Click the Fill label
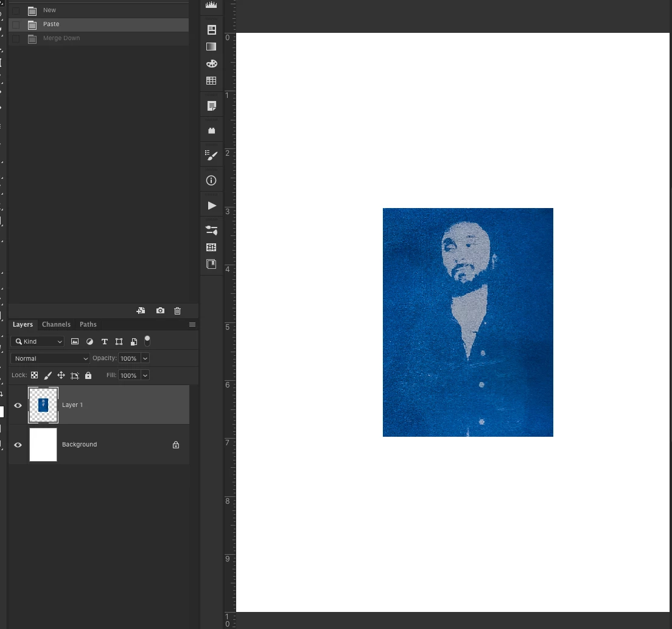The image size is (672, 629). (x=111, y=375)
